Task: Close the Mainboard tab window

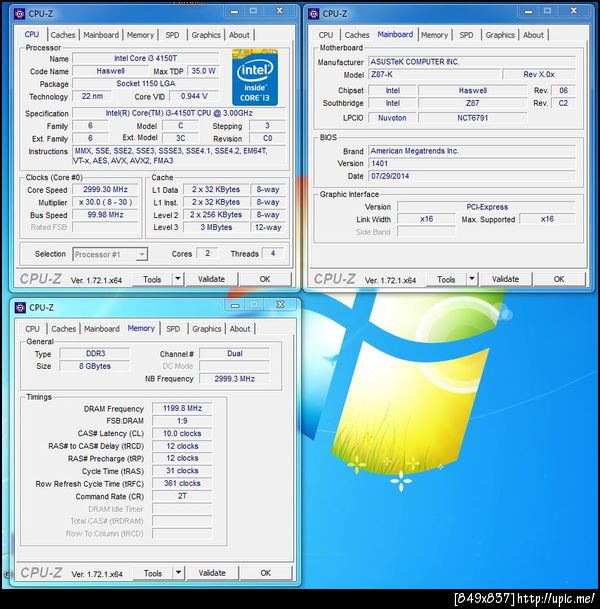Action: click(574, 11)
